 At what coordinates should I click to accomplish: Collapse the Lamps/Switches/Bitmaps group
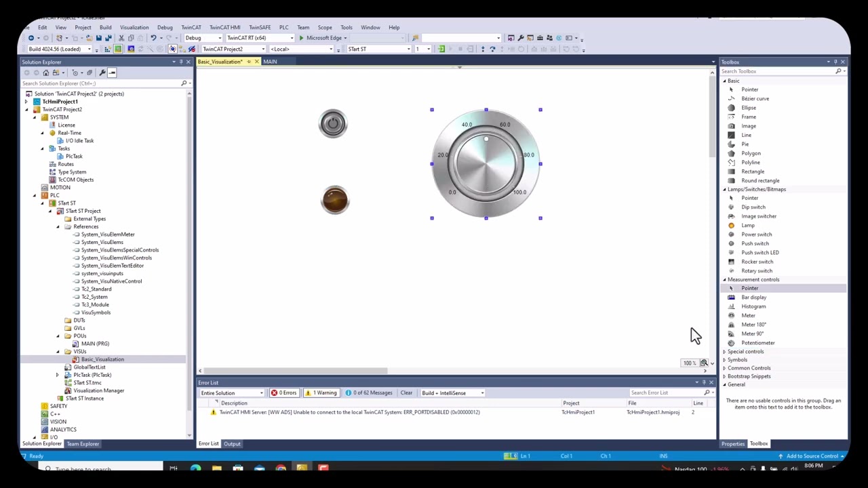coord(724,190)
